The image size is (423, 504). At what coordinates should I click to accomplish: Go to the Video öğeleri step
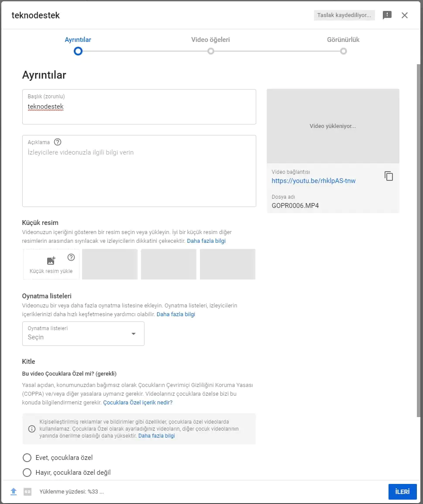click(210, 40)
